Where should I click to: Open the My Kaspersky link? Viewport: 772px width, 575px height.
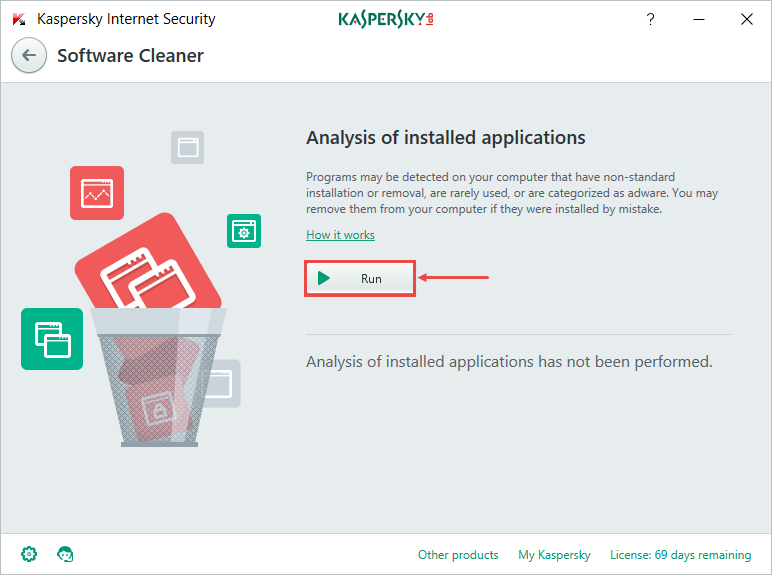(x=554, y=555)
